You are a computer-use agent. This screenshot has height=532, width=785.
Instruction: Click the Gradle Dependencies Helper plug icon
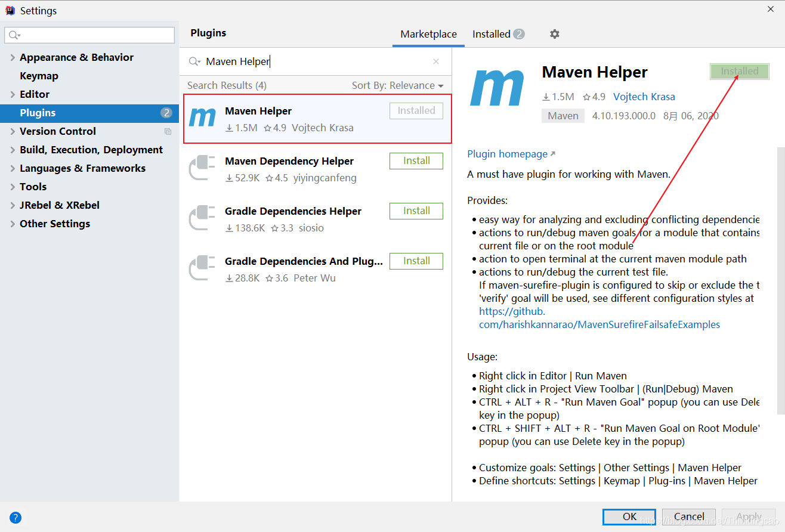click(x=202, y=218)
